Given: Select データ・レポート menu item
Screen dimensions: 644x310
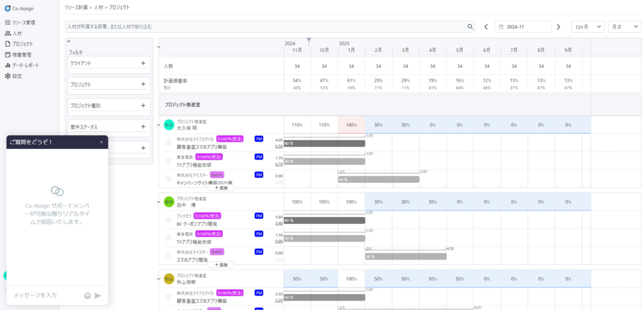Looking at the screenshot, I should (x=25, y=65).
